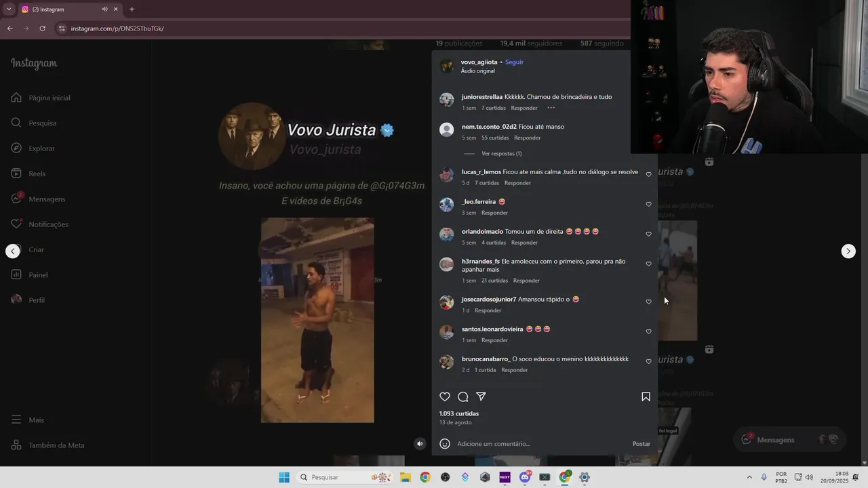Open Painel dashboard in sidebar

[x=30, y=274]
